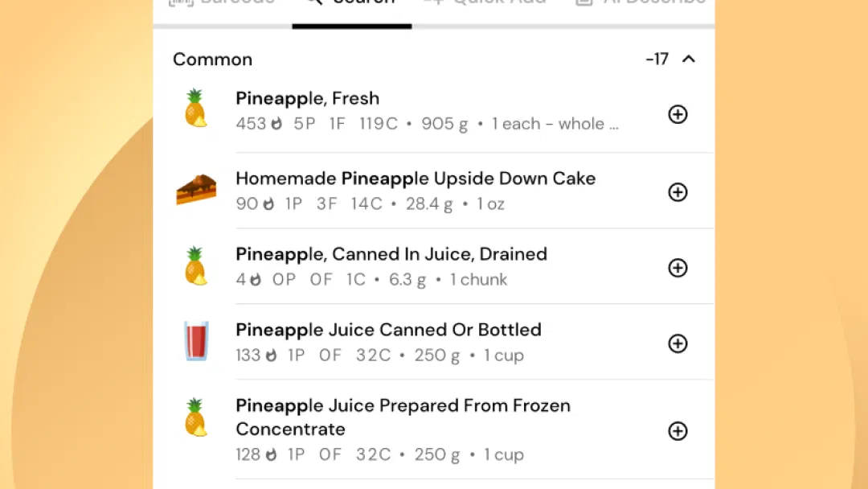Add Pineapple Juice Canned Or Bottled
This screenshot has width=868, height=489.
[x=678, y=343]
